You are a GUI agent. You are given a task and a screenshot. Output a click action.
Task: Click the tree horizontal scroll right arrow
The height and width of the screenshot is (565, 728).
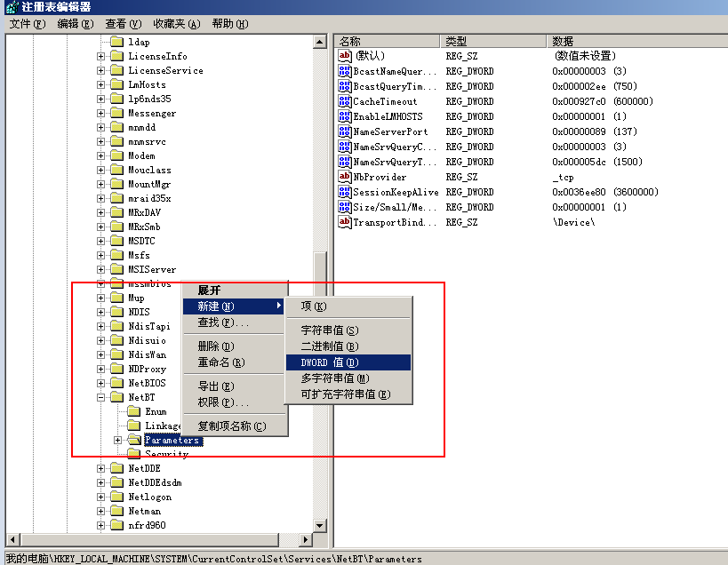point(305,540)
